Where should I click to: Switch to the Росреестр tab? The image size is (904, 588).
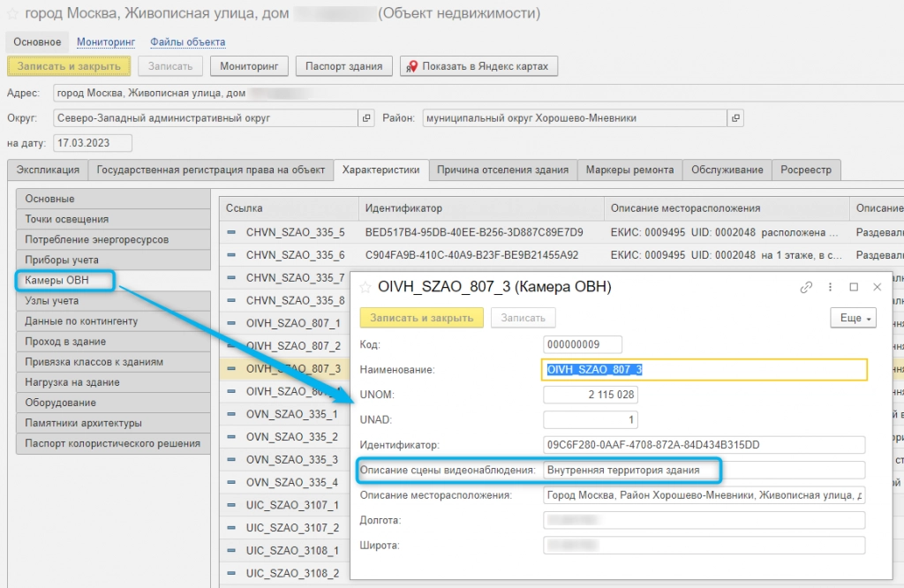pyautogui.click(x=806, y=170)
